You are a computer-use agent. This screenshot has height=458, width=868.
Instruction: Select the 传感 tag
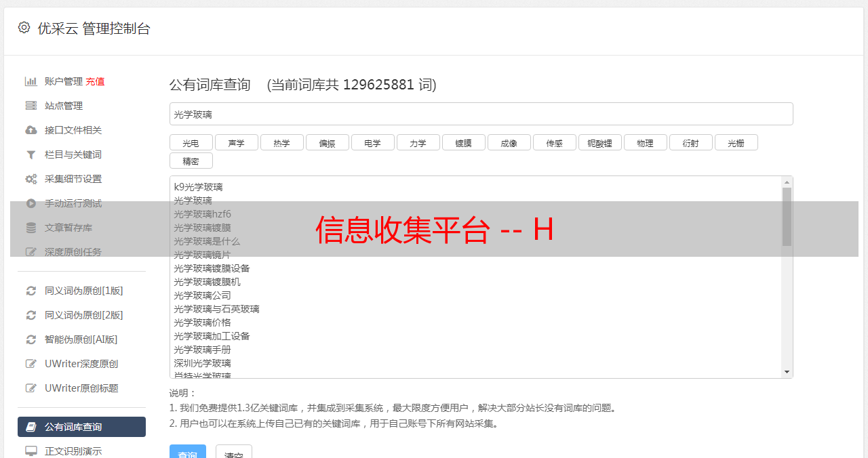point(554,142)
